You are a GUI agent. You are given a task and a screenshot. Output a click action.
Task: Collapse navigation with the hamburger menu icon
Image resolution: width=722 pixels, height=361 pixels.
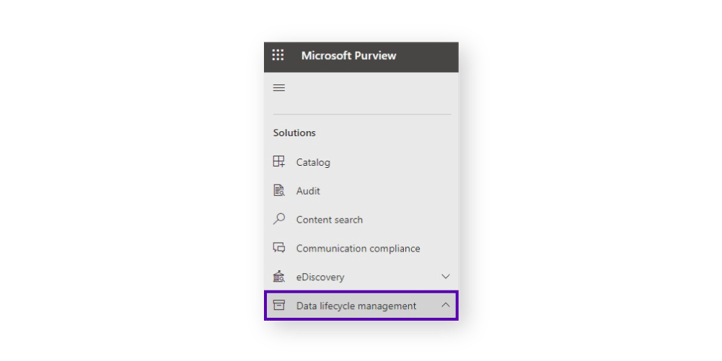279,87
